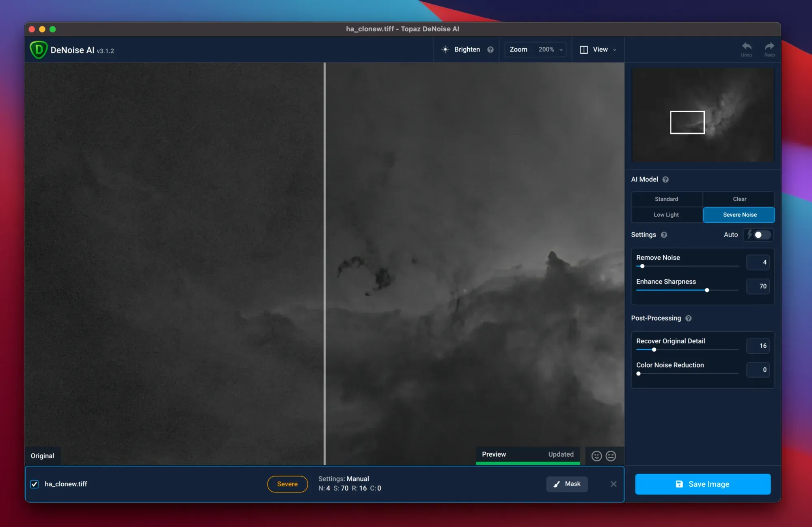This screenshot has height=527, width=812.
Task: Adjust the Enhance Sharpness slider handle
Action: (707, 290)
